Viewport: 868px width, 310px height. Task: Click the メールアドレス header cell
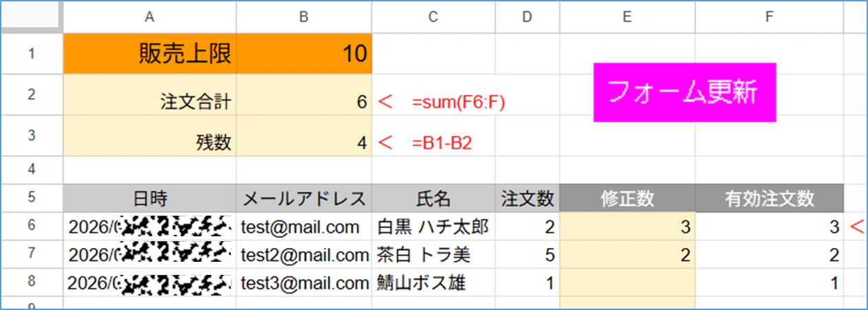[x=304, y=199]
